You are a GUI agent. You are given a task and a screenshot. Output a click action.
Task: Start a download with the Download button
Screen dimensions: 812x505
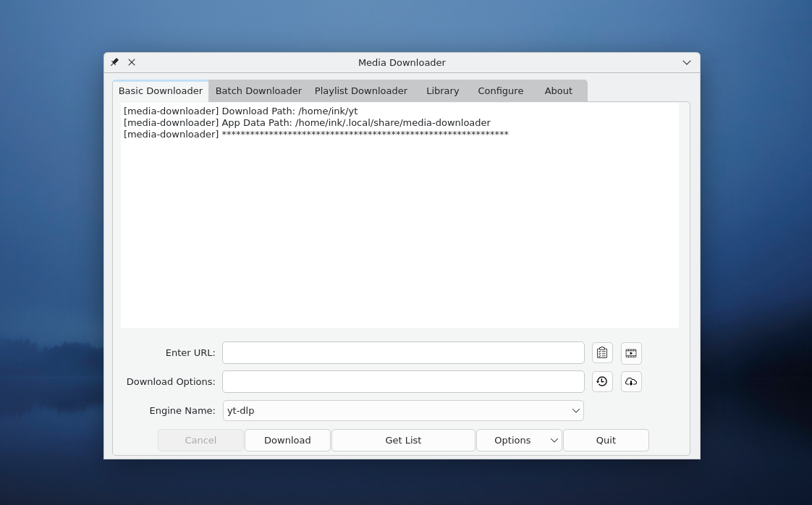pos(287,440)
